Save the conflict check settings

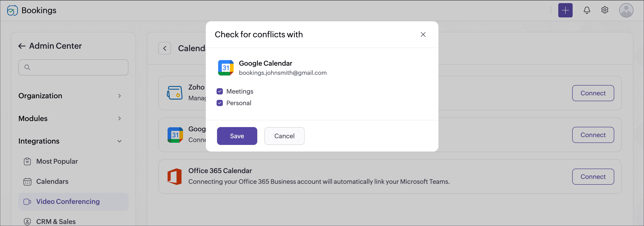click(237, 136)
